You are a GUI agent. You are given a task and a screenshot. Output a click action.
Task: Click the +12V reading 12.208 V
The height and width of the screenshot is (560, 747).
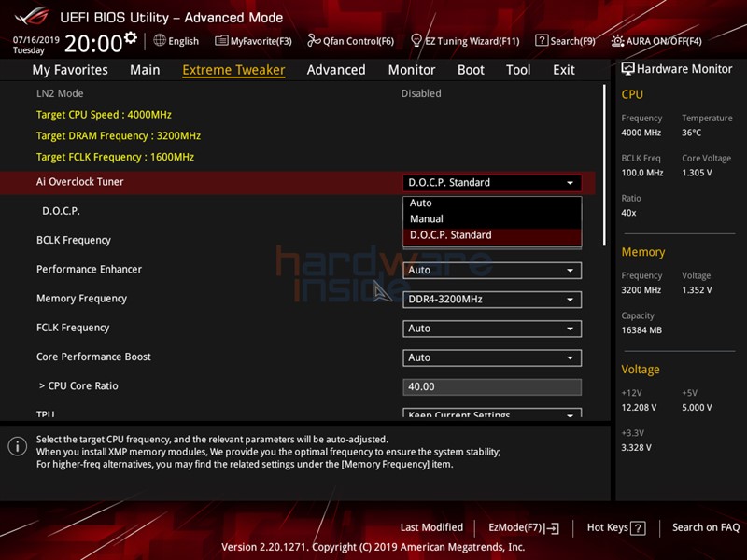[639, 408]
